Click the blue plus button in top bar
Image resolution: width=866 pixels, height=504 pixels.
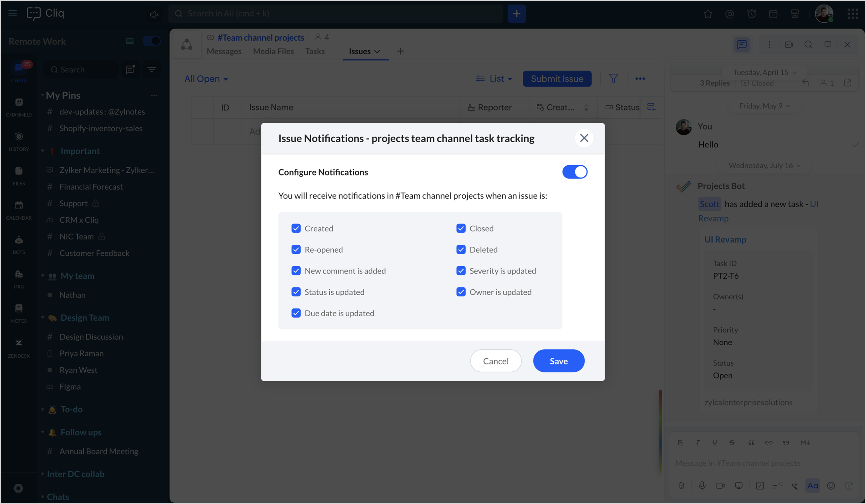tap(517, 13)
